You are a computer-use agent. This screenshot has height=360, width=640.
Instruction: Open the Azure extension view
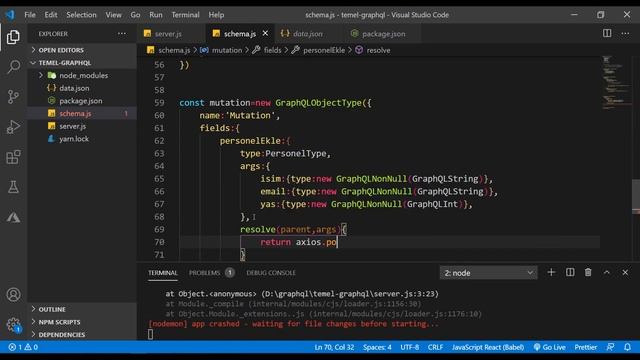13,218
